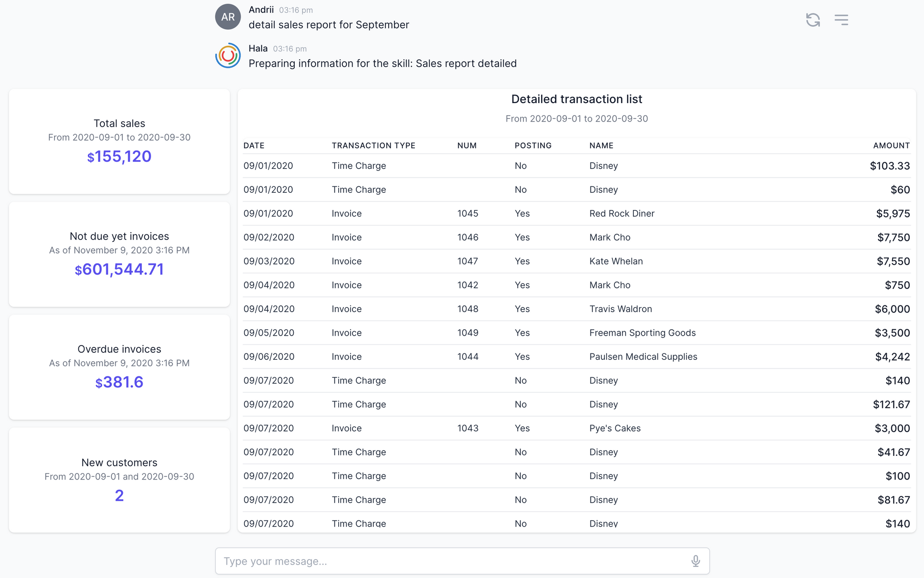
Task: Click invoice number 1048
Action: [x=468, y=309]
